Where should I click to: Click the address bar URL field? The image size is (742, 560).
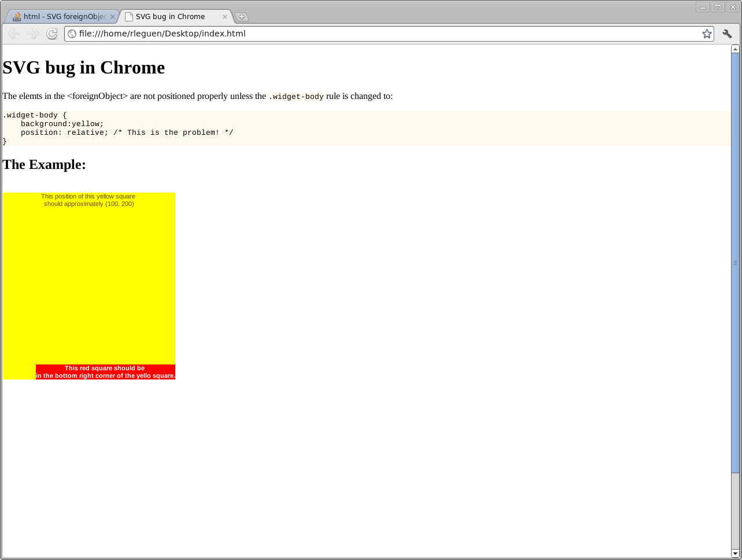[x=389, y=34]
